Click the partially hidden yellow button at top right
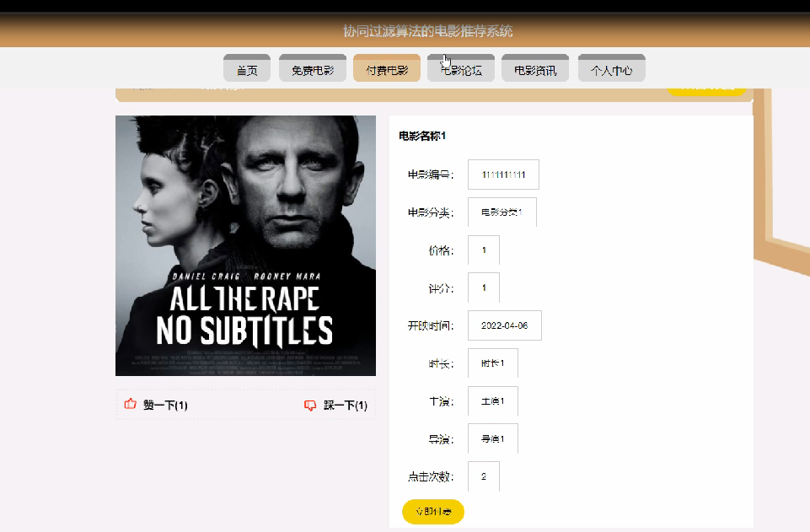The height and width of the screenshot is (532, 810). pos(706,91)
